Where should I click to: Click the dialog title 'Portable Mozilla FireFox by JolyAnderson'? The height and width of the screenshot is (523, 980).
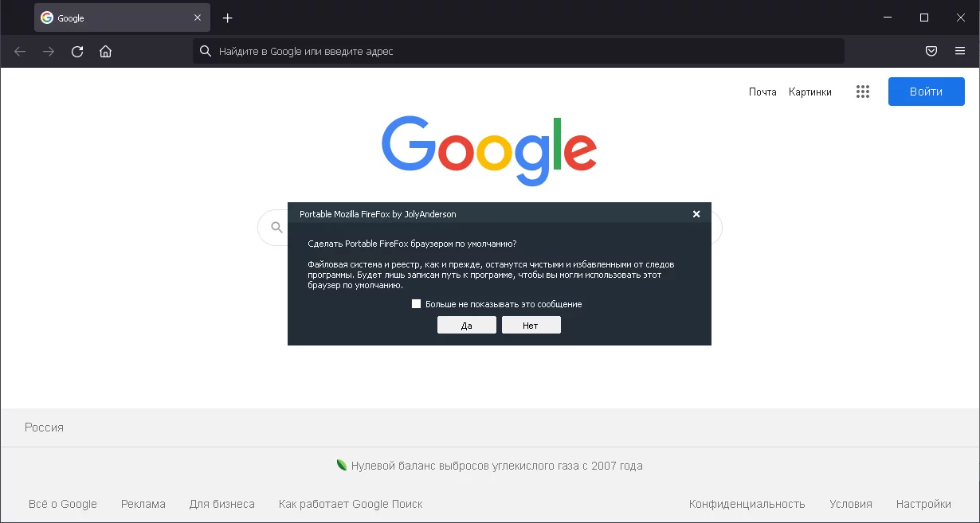(378, 214)
